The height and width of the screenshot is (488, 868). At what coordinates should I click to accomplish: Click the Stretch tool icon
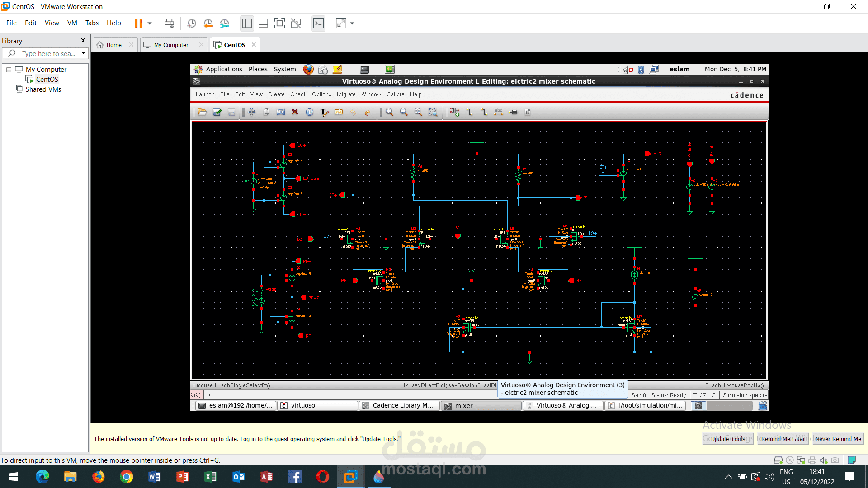pos(281,112)
